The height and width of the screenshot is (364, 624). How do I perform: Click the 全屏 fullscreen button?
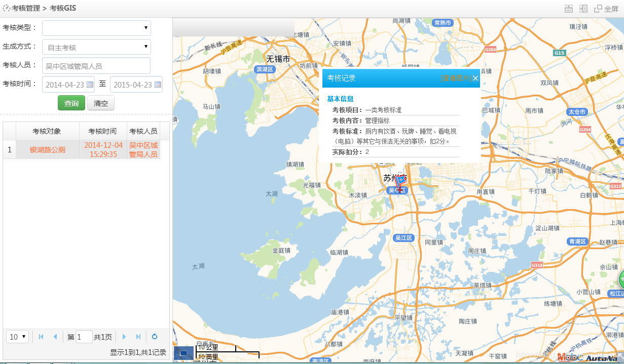point(606,9)
